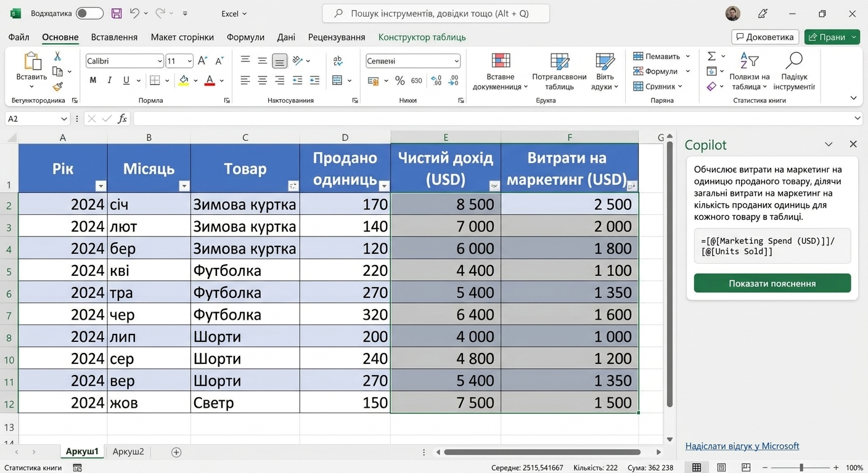Expand the formula bar
Viewport: 868px width, 473px height.
[x=858, y=118]
